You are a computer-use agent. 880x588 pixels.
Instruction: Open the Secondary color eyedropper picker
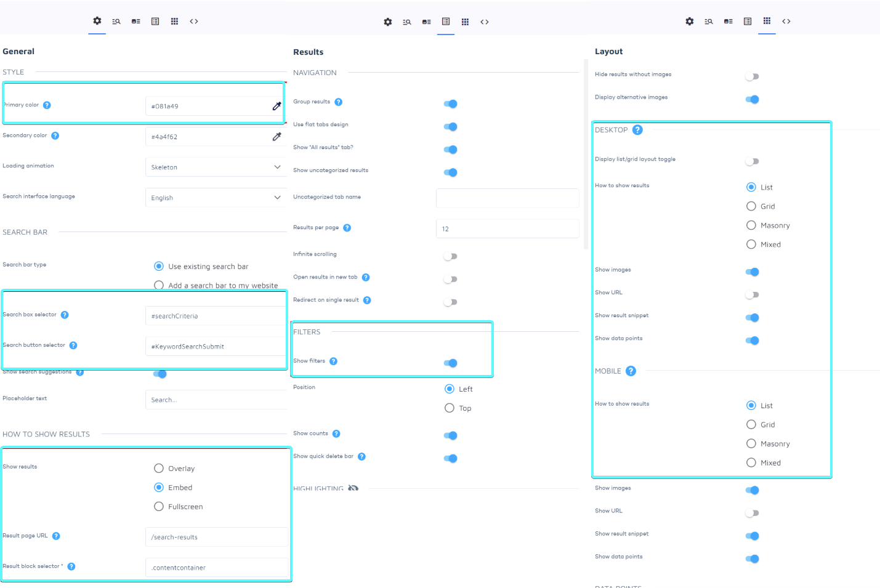tap(277, 137)
